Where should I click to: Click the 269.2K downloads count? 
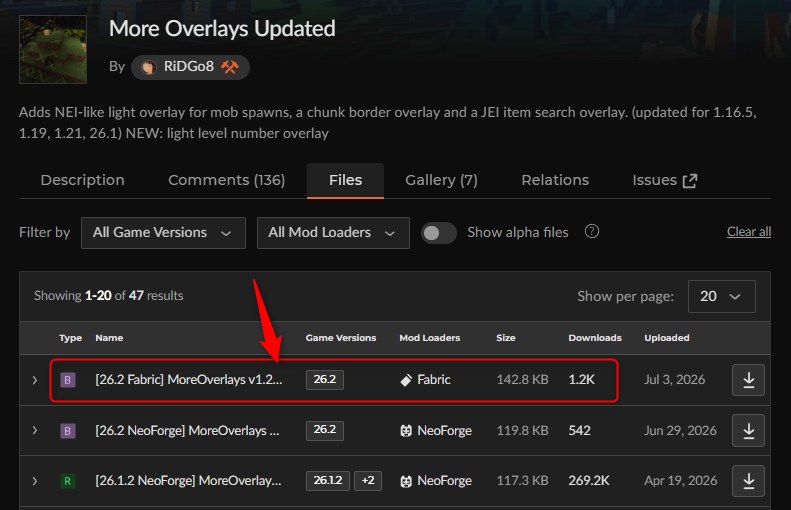pyautogui.click(x=588, y=481)
